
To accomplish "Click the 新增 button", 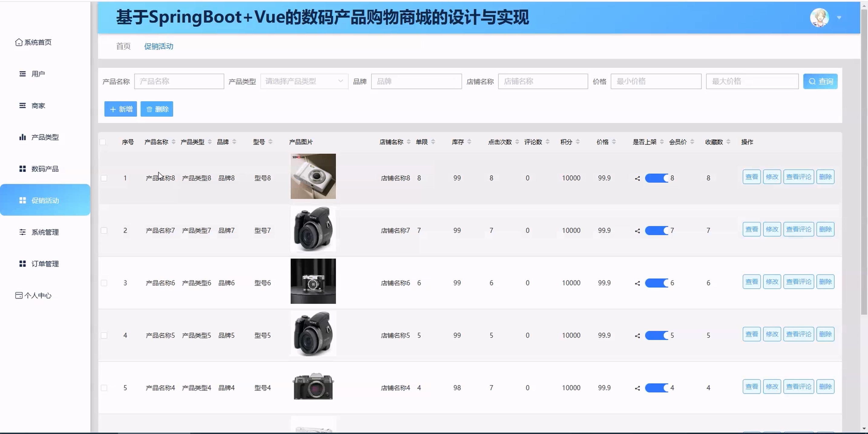I will [x=121, y=109].
